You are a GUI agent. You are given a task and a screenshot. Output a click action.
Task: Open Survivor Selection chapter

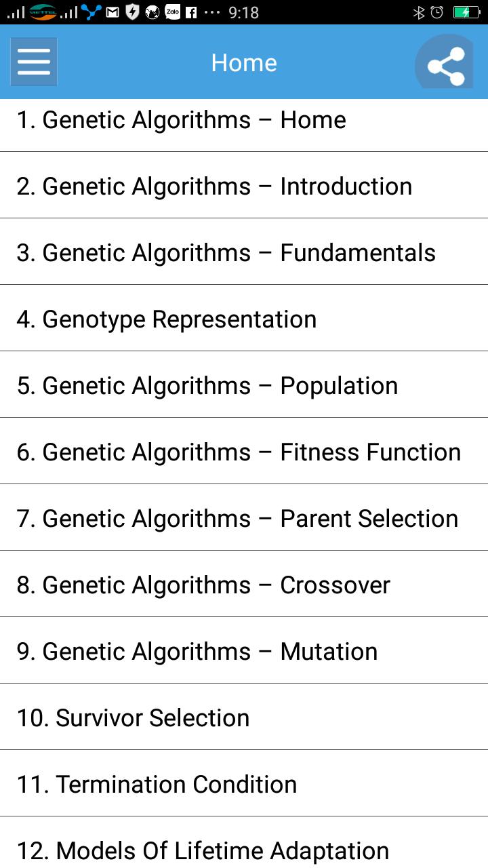tap(244, 717)
